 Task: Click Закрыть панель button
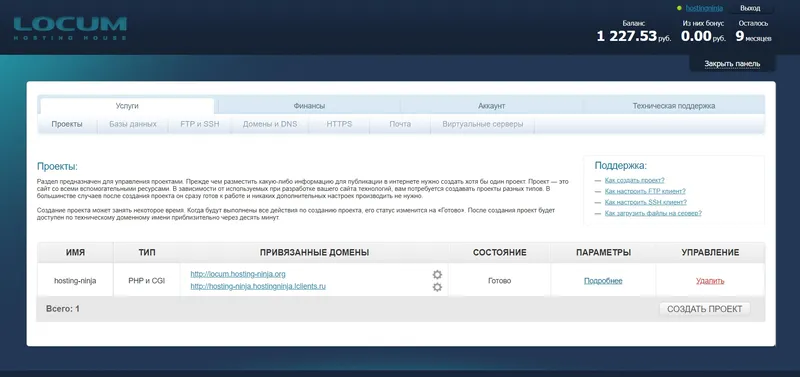(732, 64)
